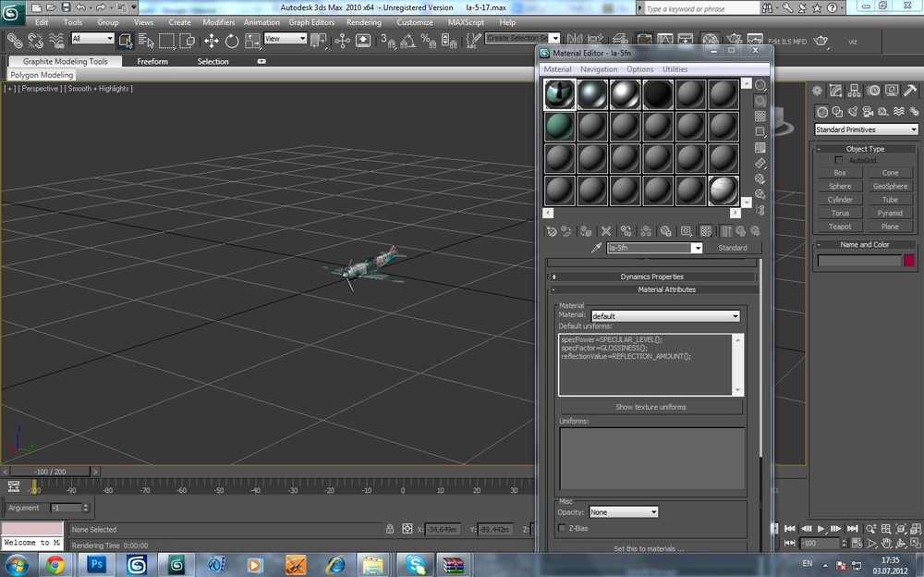Enable the AutoGrid checkbox
The width and height of the screenshot is (924, 577).
(839, 161)
